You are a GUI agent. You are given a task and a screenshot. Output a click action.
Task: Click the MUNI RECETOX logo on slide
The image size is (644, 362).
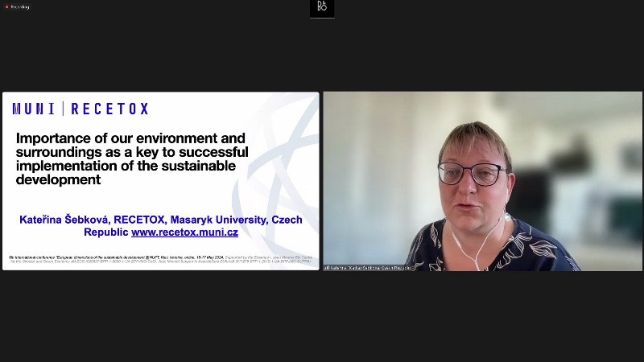tap(80, 109)
